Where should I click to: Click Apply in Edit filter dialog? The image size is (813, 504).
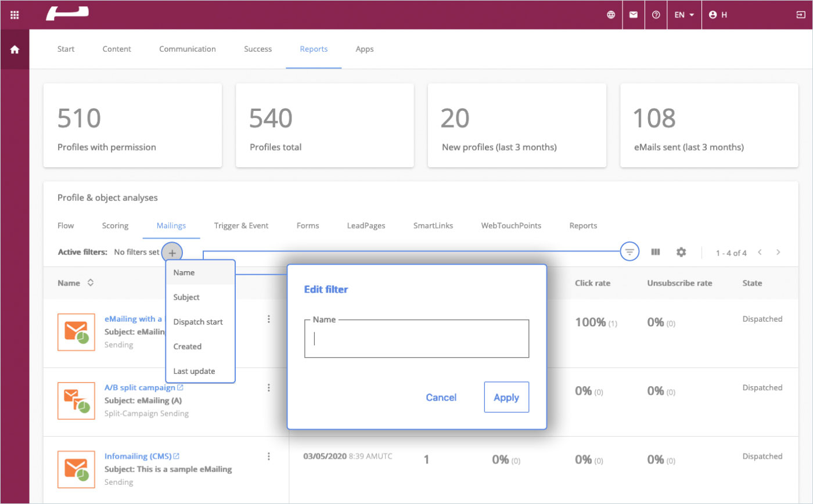point(506,397)
